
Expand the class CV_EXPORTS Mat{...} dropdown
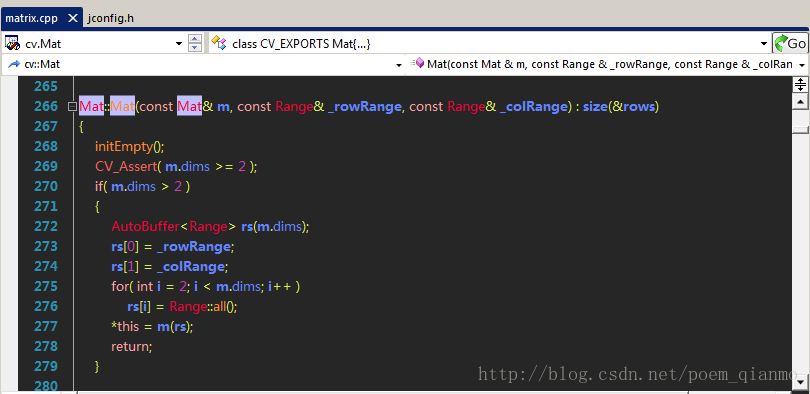(x=764, y=44)
